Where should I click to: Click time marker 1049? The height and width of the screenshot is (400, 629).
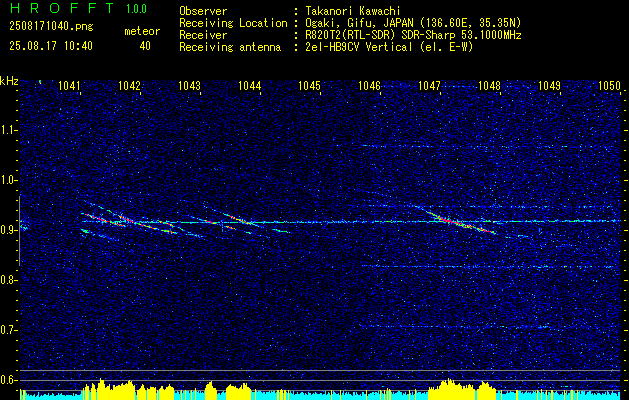pos(549,85)
